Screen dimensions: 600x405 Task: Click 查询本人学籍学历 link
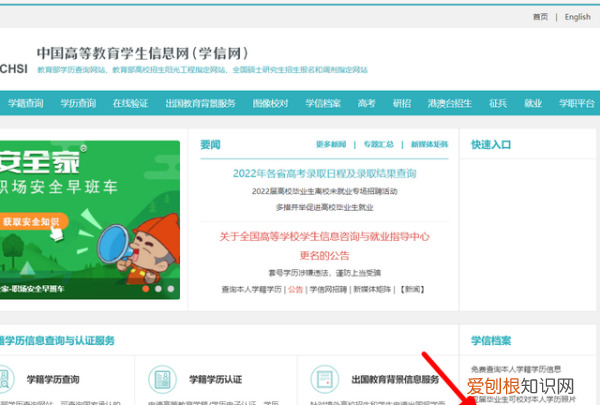(x=251, y=289)
